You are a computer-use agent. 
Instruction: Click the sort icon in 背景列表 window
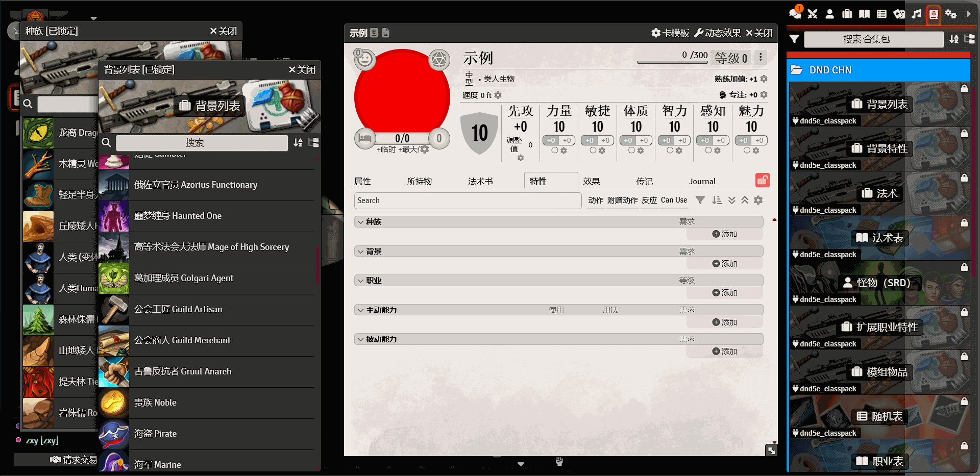298,143
